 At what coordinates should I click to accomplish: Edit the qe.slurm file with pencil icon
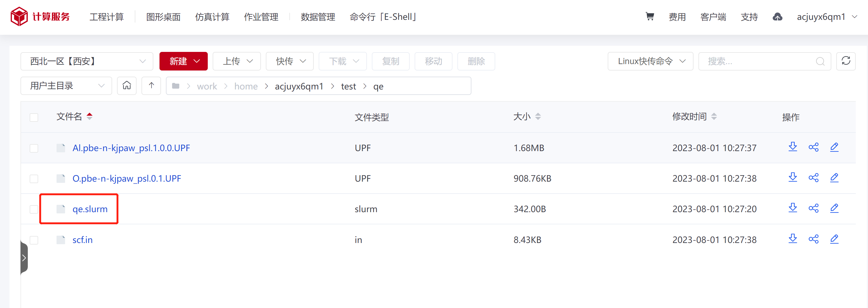click(834, 208)
